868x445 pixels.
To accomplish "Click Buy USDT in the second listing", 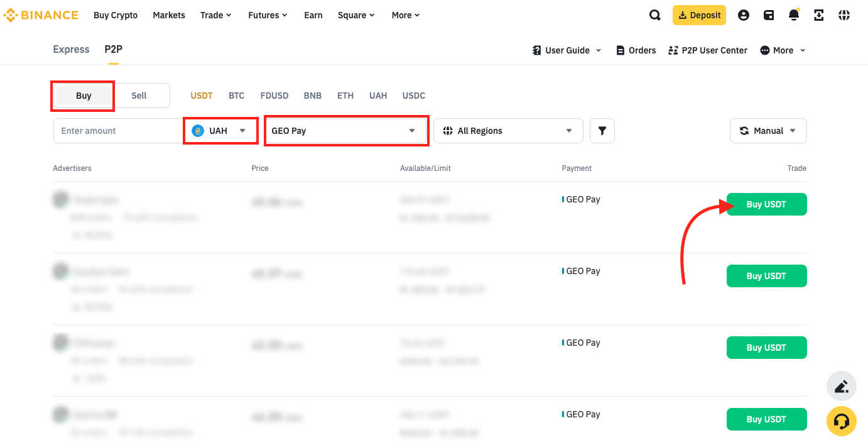I will [x=767, y=276].
